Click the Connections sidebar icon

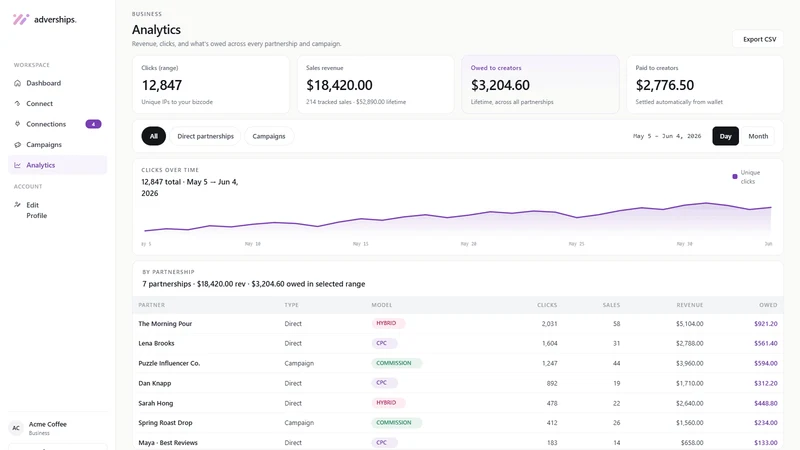click(17, 124)
